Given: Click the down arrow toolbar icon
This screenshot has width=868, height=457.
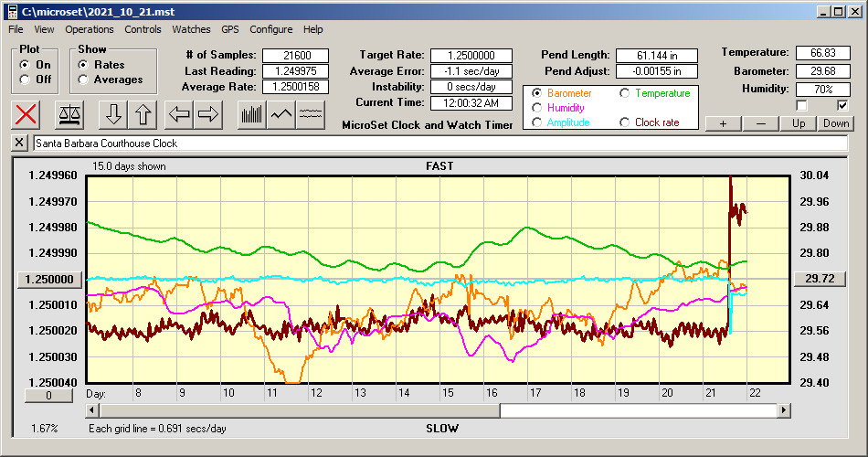Looking at the screenshot, I should click(113, 114).
